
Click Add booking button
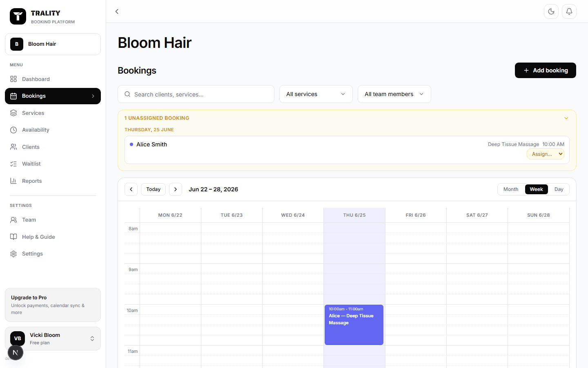point(545,70)
